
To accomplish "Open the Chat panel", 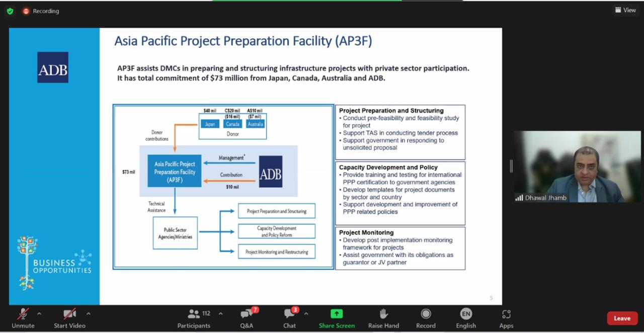I will pyautogui.click(x=290, y=318).
